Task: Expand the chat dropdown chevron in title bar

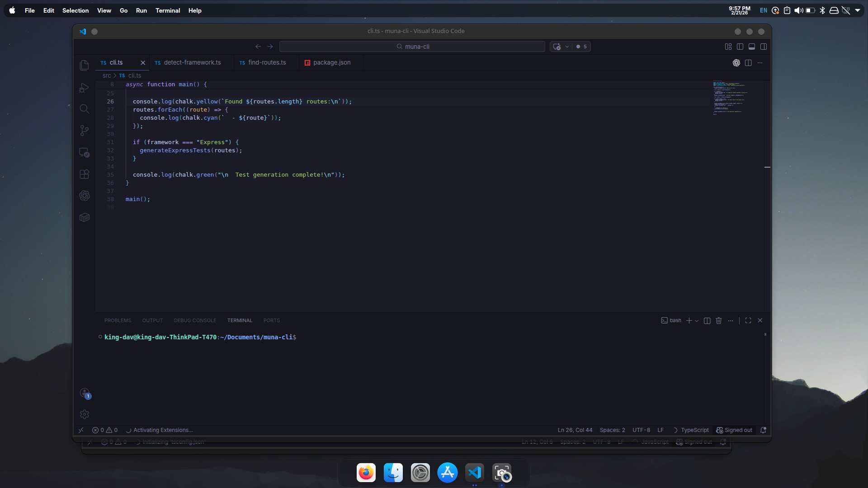Action: tap(567, 47)
